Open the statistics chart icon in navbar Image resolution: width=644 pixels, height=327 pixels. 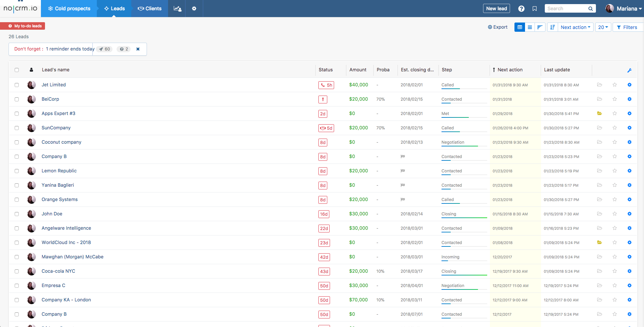(177, 9)
